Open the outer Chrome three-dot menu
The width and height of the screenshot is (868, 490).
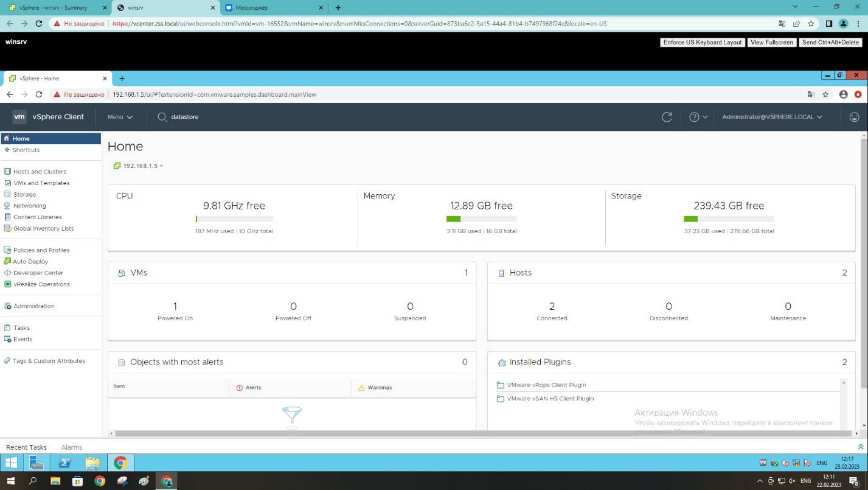point(858,24)
